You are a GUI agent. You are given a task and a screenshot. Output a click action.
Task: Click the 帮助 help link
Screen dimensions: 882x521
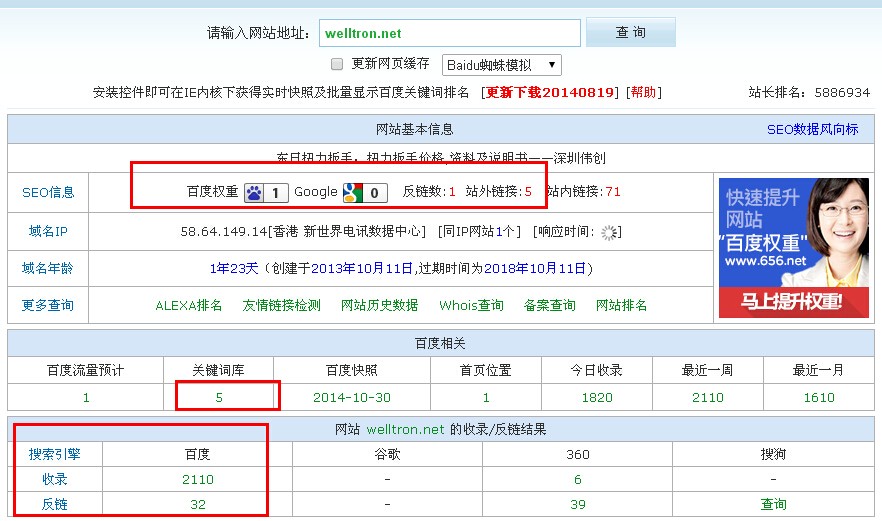(642, 92)
